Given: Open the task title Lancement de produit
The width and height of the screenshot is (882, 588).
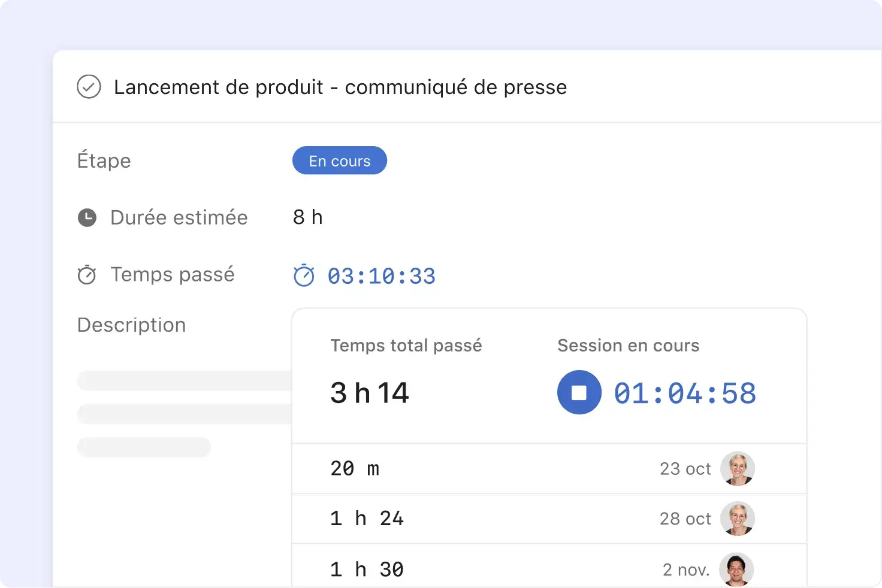Looking at the screenshot, I should click(x=340, y=87).
